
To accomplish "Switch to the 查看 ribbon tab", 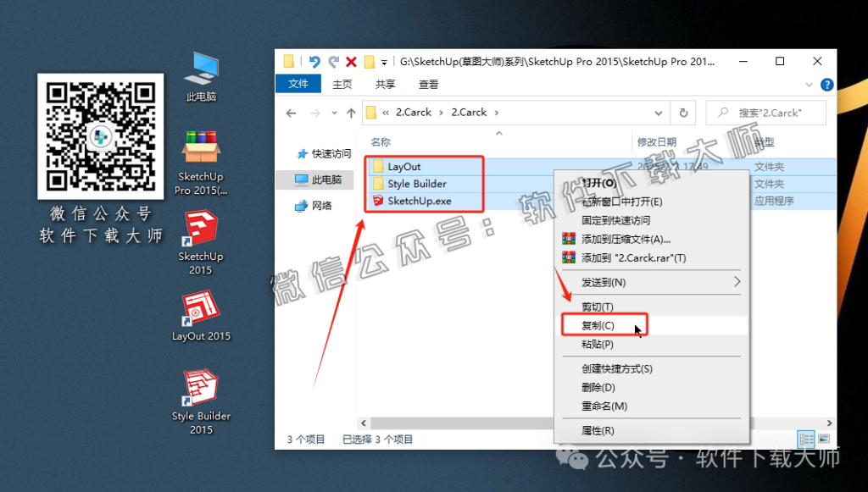I will (429, 84).
